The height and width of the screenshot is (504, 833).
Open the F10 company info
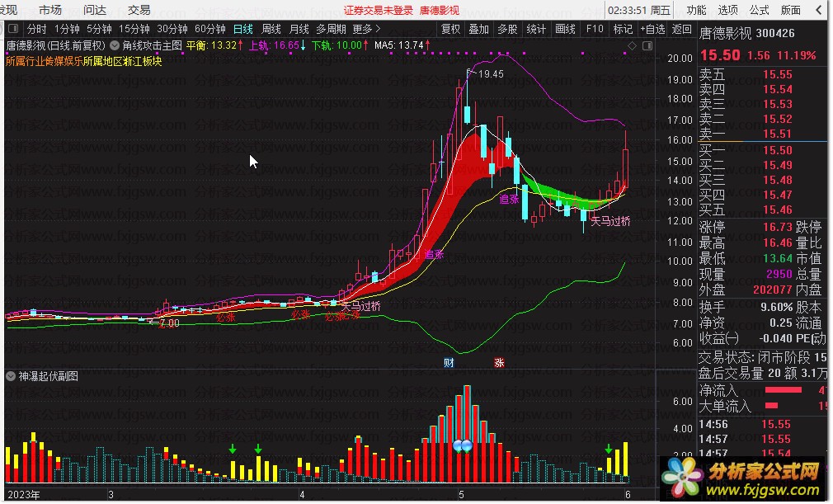click(595, 29)
